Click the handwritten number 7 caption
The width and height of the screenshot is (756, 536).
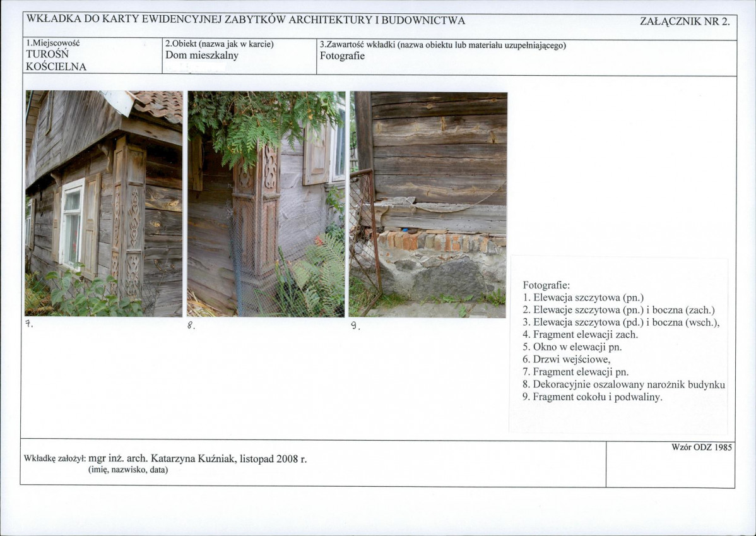tap(29, 325)
